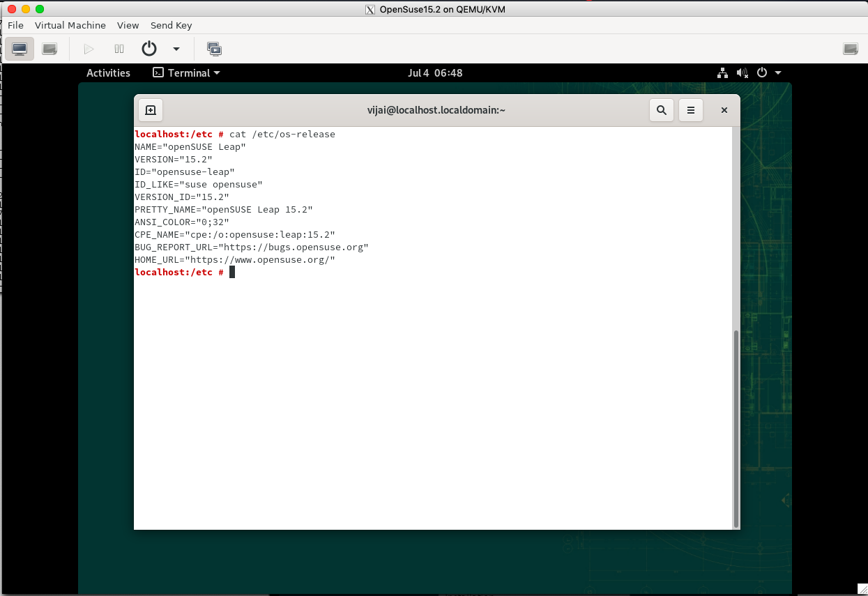868x596 pixels.
Task: Click the HOME_URL line
Action: [235, 259]
